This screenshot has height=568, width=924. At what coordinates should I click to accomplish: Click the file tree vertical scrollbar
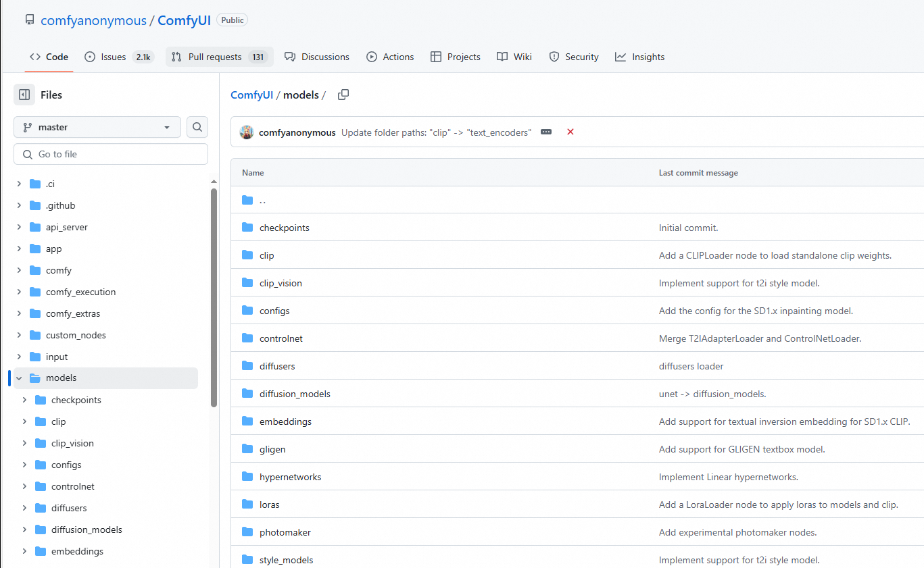point(214,297)
